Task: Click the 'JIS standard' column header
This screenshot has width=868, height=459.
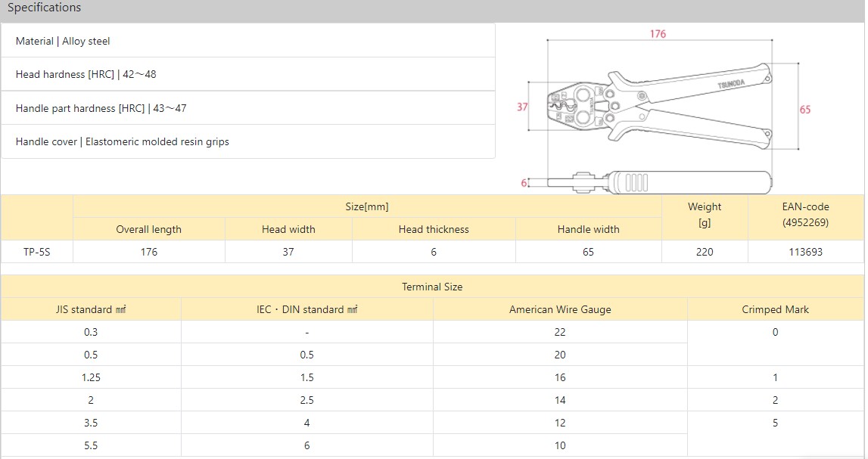Action: (x=91, y=309)
